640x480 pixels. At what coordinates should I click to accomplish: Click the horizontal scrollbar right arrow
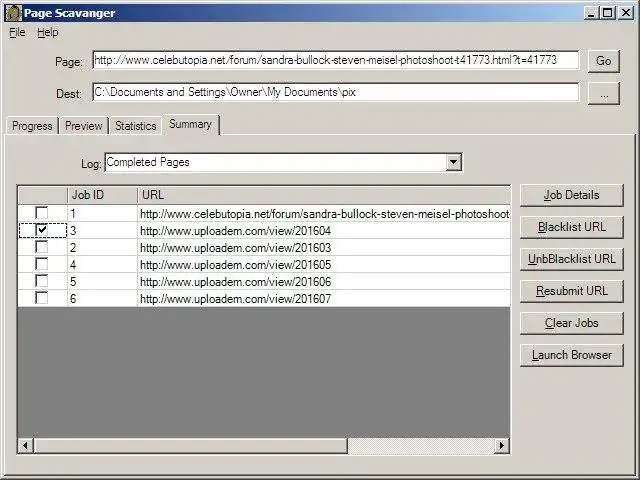pyautogui.click(x=502, y=445)
